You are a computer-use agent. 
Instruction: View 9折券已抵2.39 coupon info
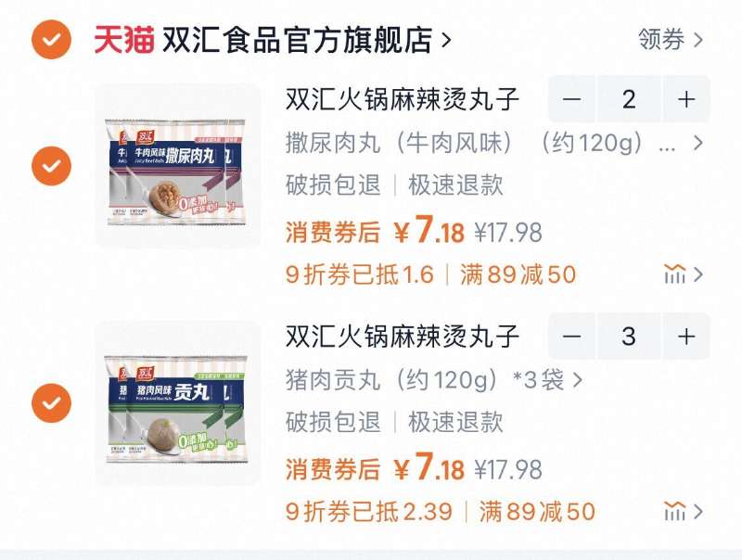(369, 511)
